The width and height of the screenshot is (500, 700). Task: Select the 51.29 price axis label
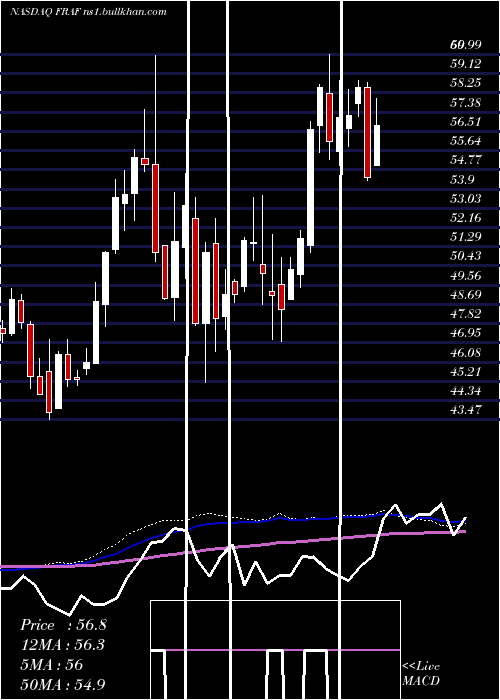pyautogui.click(x=466, y=237)
